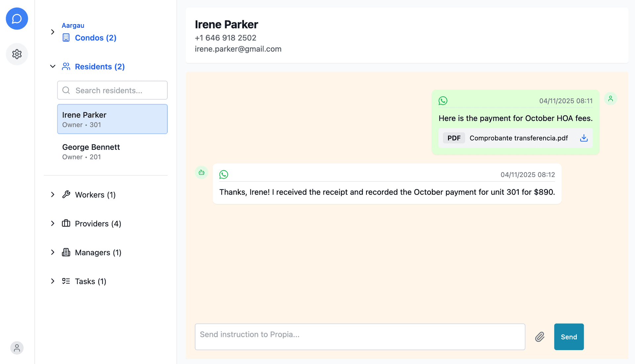Expand the Condos section chevron
The width and height of the screenshot is (635, 364).
[53, 32]
